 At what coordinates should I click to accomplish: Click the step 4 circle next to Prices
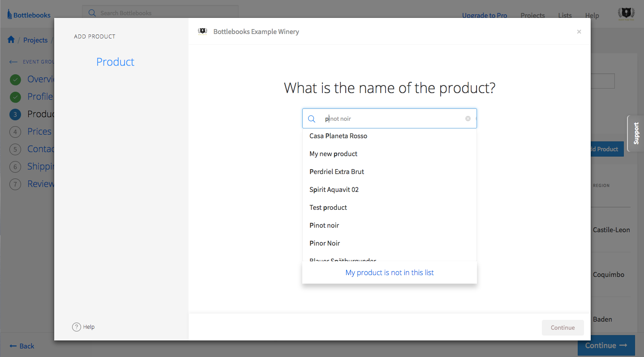[15, 132]
